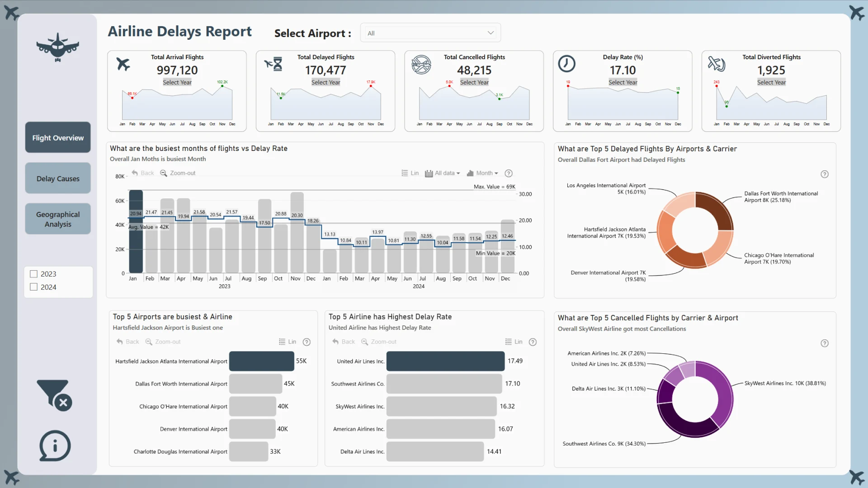The width and height of the screenshot is (868, 488).
Task: Click the Airline Delays Report title
Action: pyautogui.click(x=179, y=32)
